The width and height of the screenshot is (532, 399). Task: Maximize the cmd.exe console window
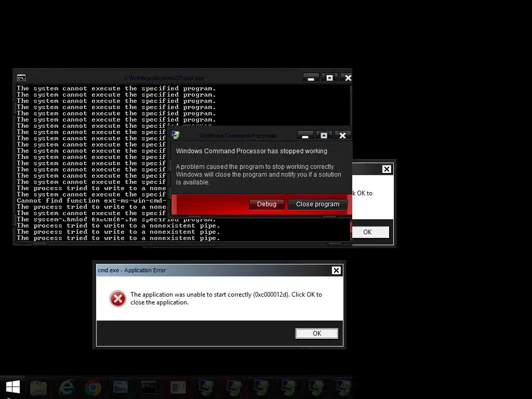(329, 78)
